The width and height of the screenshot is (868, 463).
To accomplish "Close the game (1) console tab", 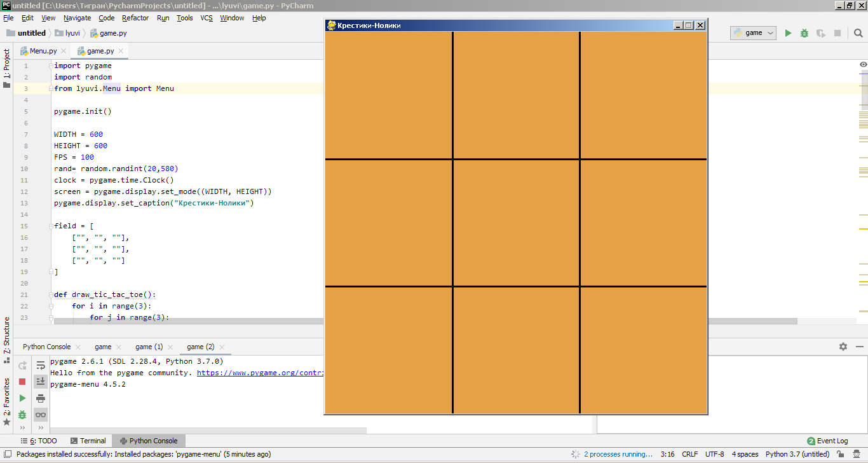I will [x=170, y=347].
